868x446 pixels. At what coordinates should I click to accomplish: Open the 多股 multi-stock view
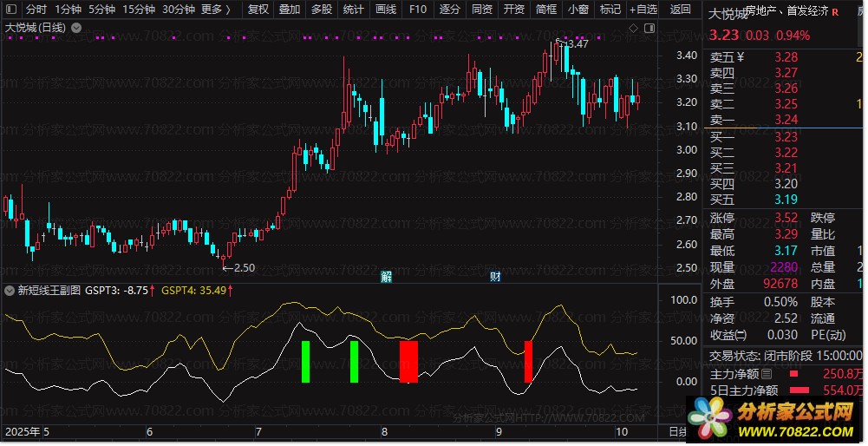322,9
